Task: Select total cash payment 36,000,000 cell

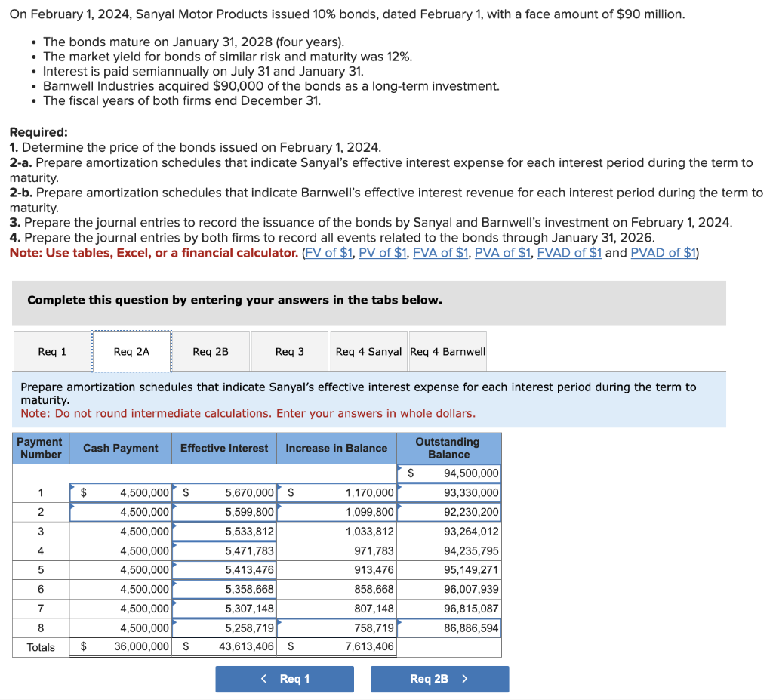Action: [121, 646]
